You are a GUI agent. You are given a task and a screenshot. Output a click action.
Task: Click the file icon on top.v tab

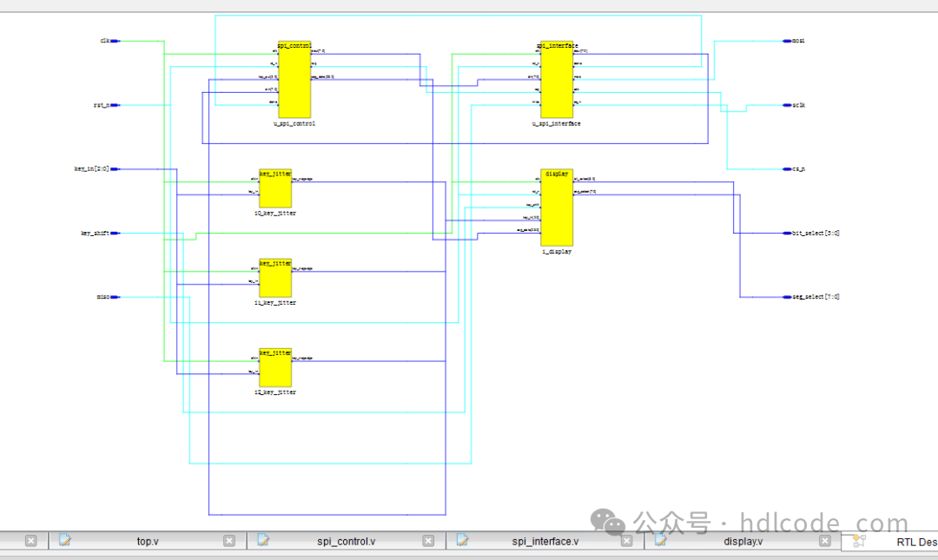click(64, 540)
